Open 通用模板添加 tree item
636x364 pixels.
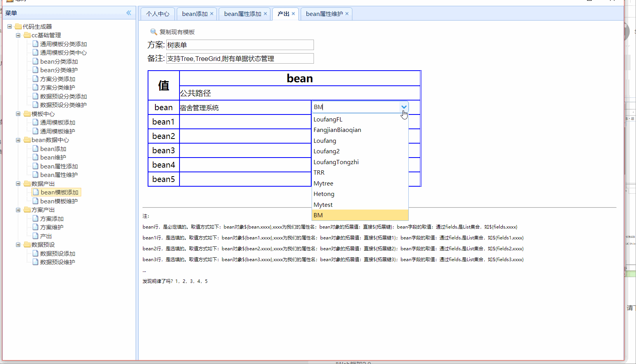click(x=58, y=123)
